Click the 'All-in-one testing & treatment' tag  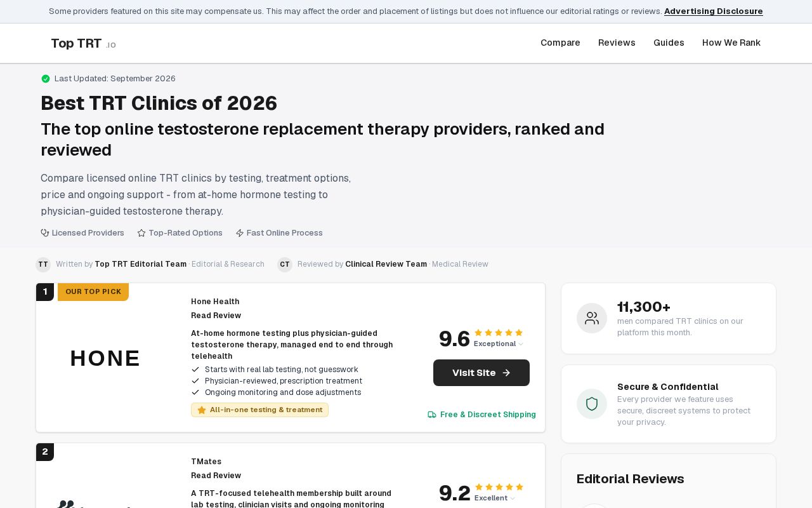[x=260, y=410]
